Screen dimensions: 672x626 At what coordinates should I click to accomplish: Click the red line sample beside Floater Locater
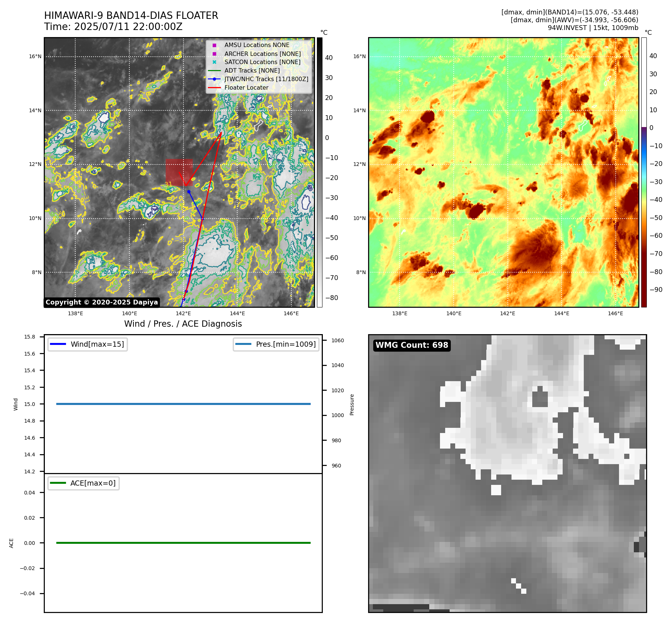coord(214,87)
